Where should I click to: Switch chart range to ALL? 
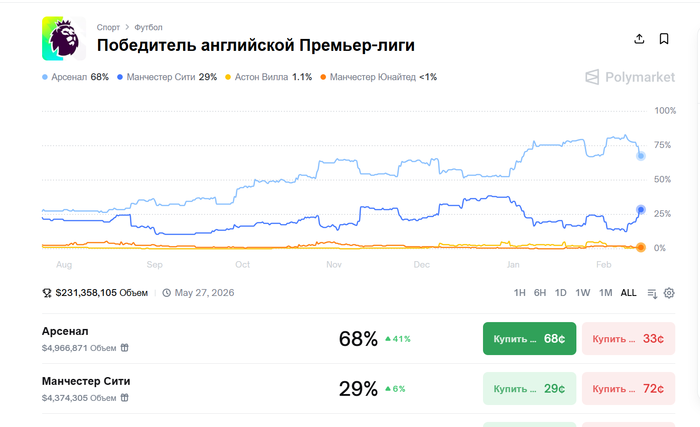tap(628, 293)
